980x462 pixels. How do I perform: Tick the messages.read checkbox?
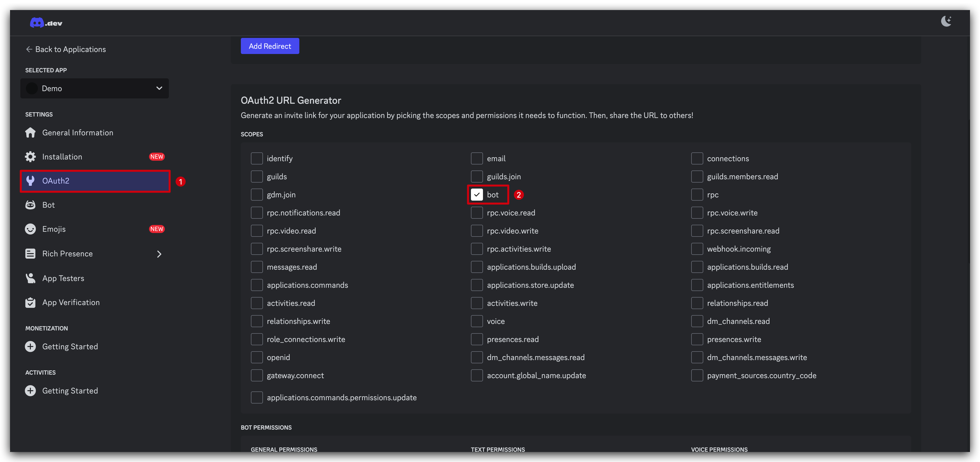pyautogui.click(x=257, y=267)
